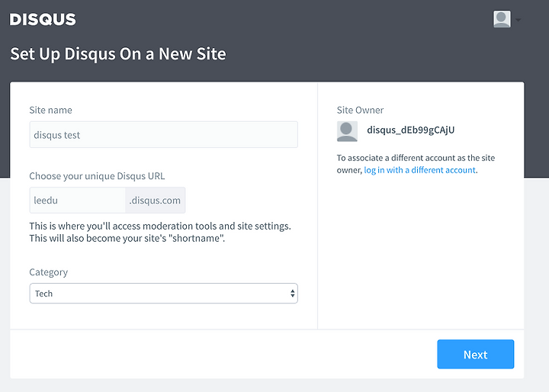The width and height of the screenshot is (549, 392).
Task: Click the 'Set Up Disqus On a New Site' heading
Action: (x=118, y=54)
